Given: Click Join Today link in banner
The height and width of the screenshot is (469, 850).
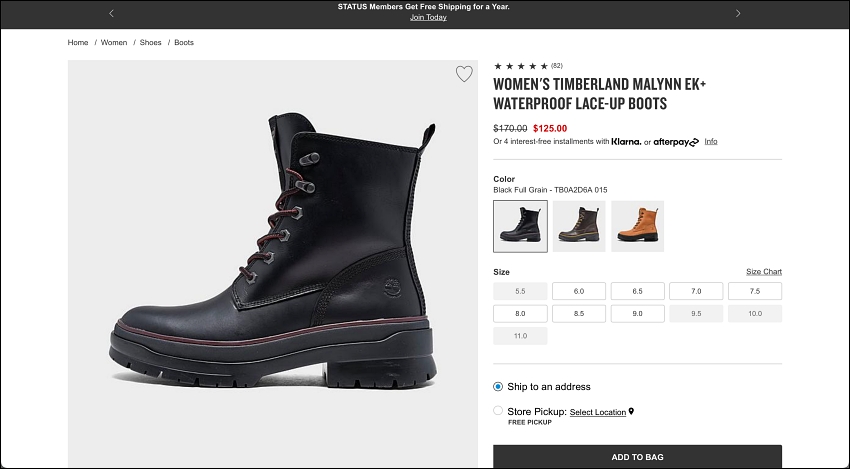Looking at the screenshot, I should (428, 17).
